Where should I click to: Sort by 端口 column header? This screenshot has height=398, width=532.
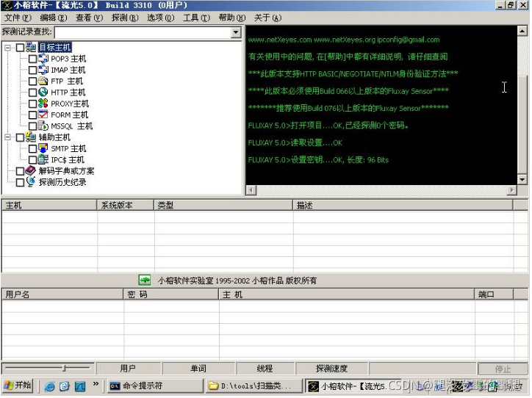(x=494, y=294)
